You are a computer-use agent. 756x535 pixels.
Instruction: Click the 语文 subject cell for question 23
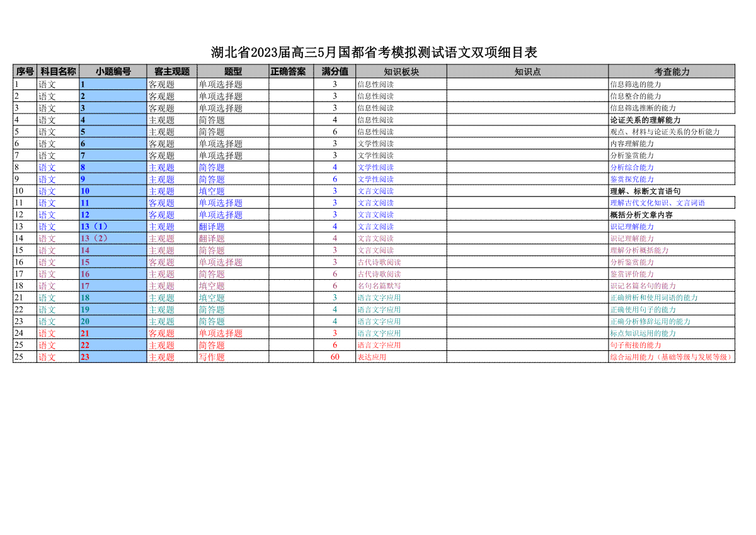coord(59,357)
